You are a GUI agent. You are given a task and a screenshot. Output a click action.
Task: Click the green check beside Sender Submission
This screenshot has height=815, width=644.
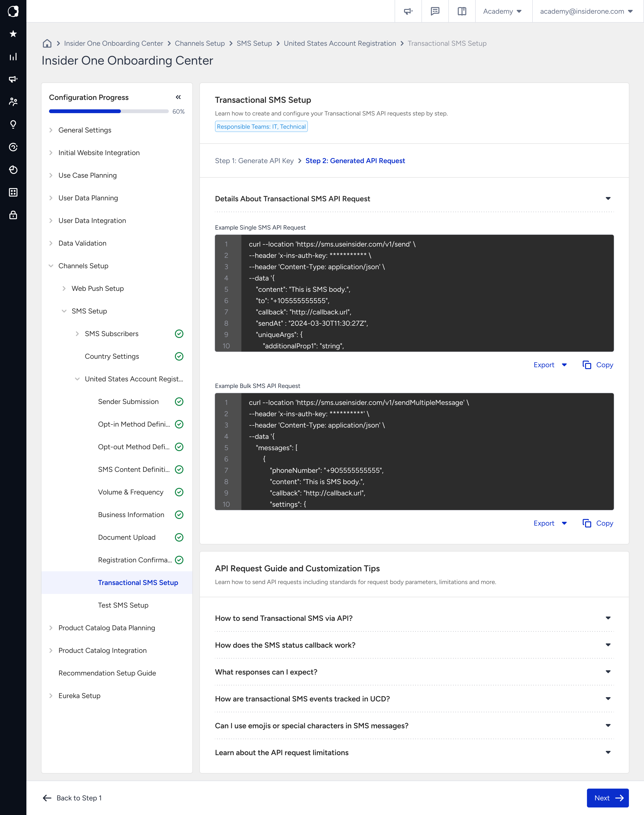[179, 401]
